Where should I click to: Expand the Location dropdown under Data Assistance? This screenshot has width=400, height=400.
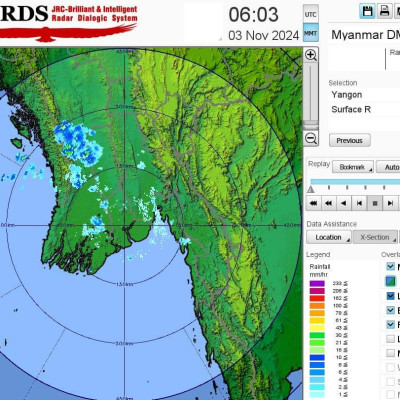point(329,237)
